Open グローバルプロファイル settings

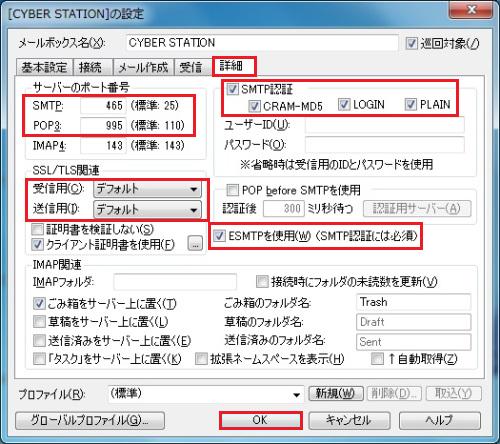coord(90,420)
